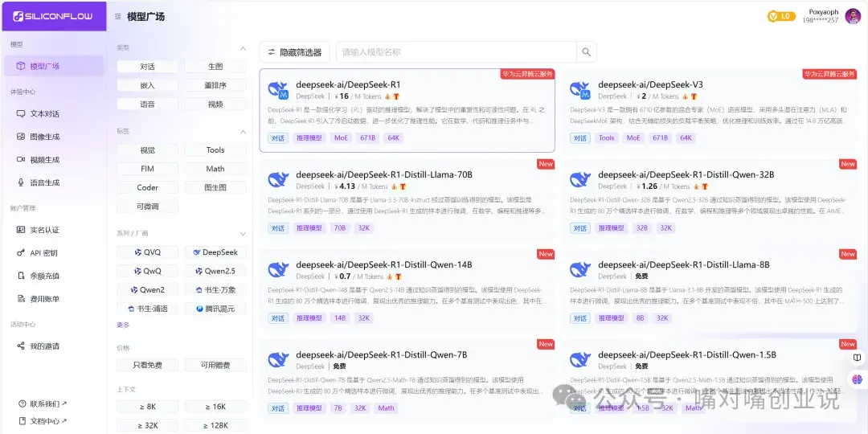The image size is (868, 434).
Task: Open 文档中心 link
Action: tap(43, 420)
